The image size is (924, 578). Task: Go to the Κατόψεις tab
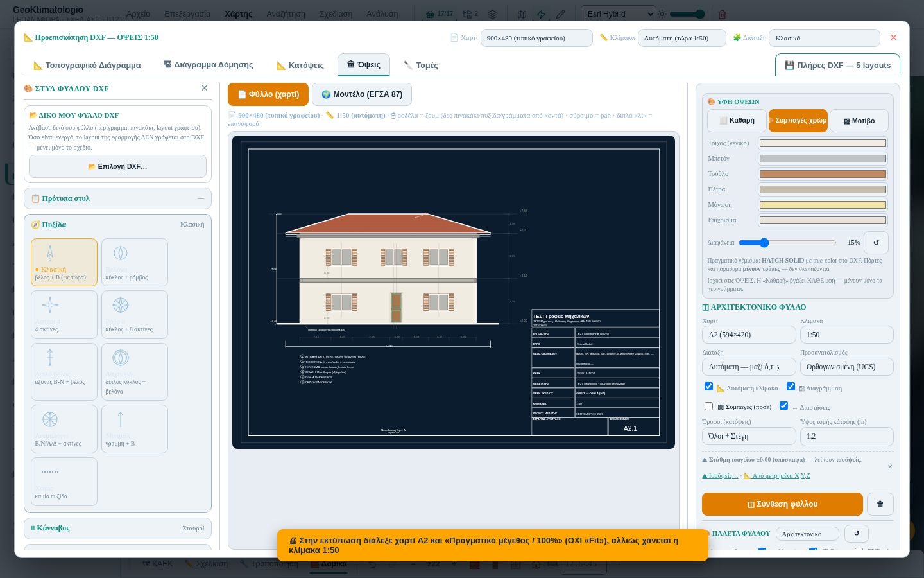click(300, 65)
